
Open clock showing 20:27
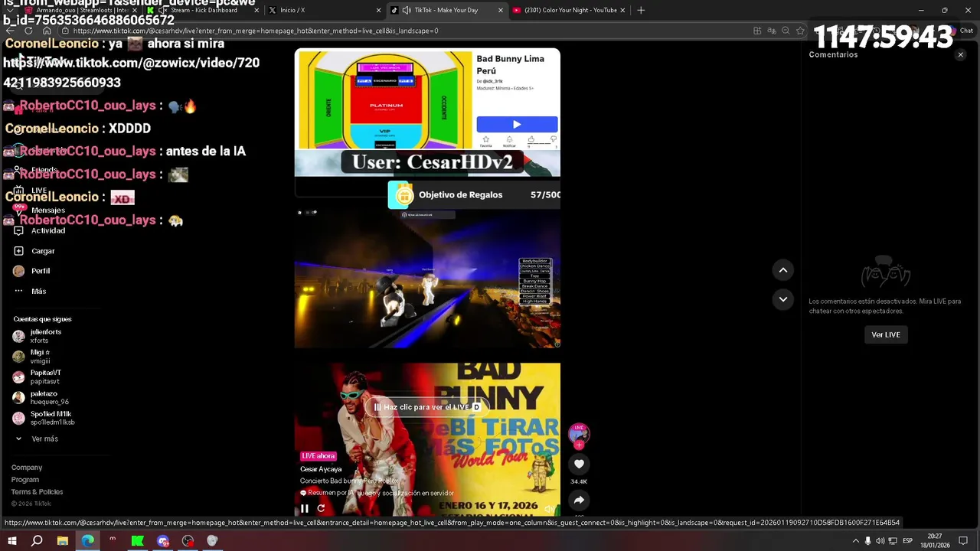coord(935,541)
